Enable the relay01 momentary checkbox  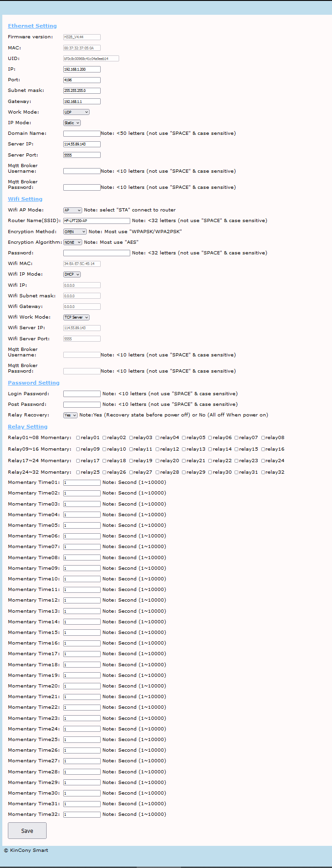coord(78,438)
